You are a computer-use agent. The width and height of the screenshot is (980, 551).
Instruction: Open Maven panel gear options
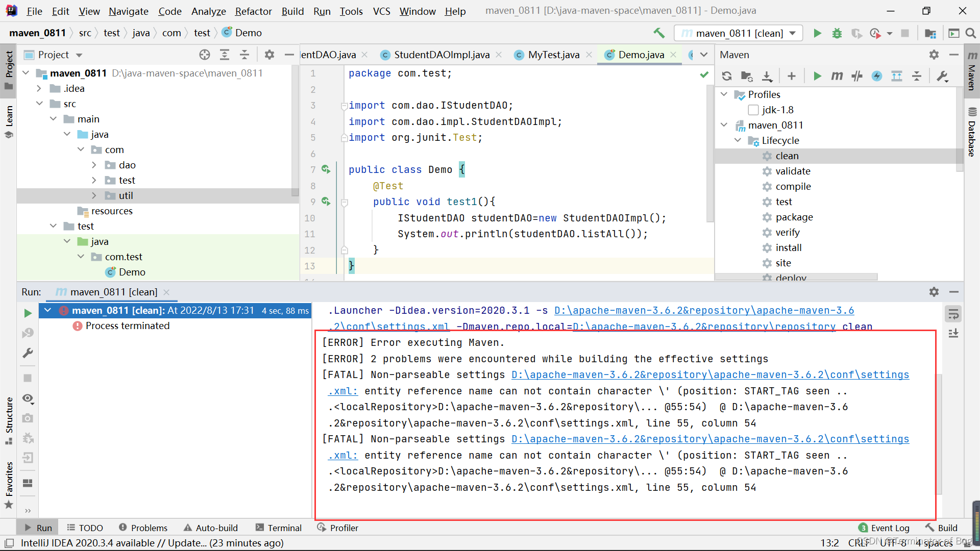tap(934, 55)
